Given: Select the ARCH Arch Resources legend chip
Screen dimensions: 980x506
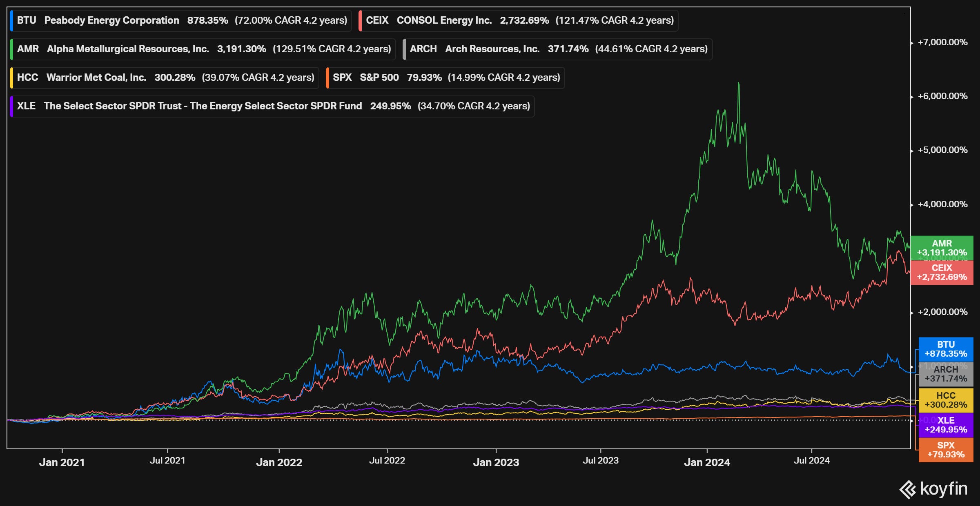Looking at the screenshot, I should pyautogui.click(x=557, y=49).
